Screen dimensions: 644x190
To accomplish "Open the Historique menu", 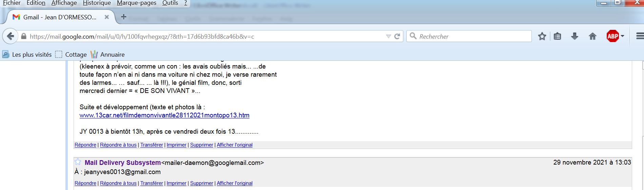I will pyautogui.click(x=97, y=3).
